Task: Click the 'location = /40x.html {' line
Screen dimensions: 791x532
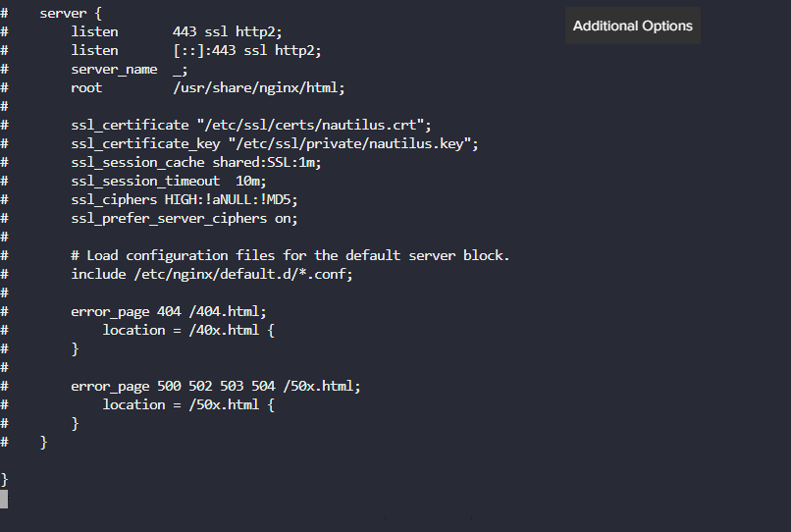Action: click(187, 330)
